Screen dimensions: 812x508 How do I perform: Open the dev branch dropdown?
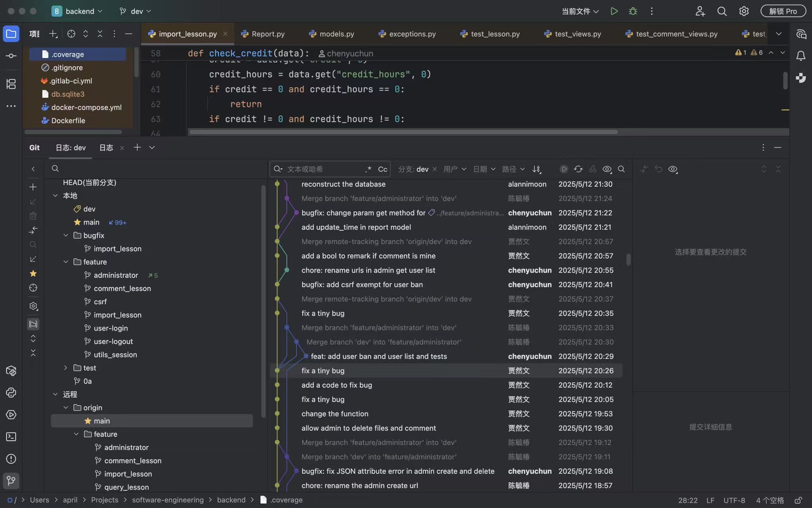(x=136, y=11)
